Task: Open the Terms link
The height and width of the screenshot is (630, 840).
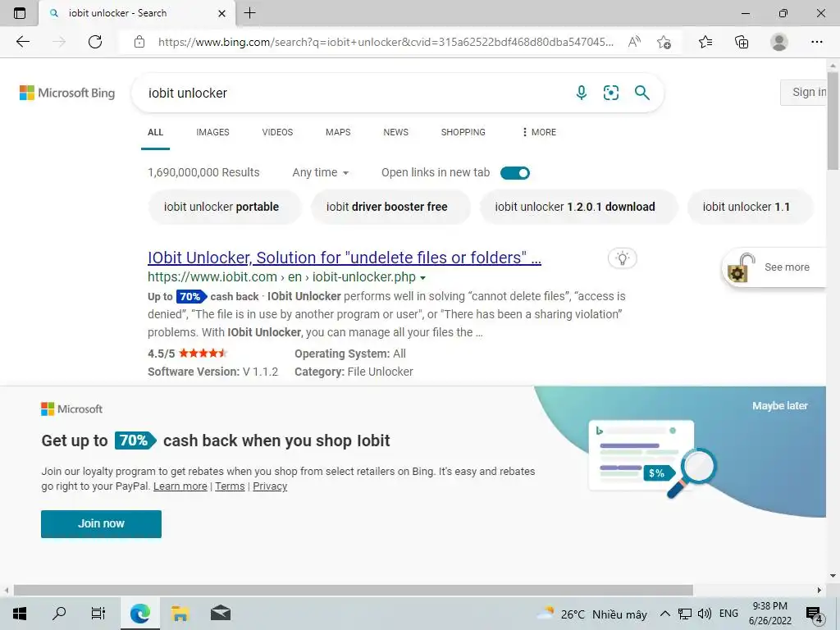Action: 230,486
